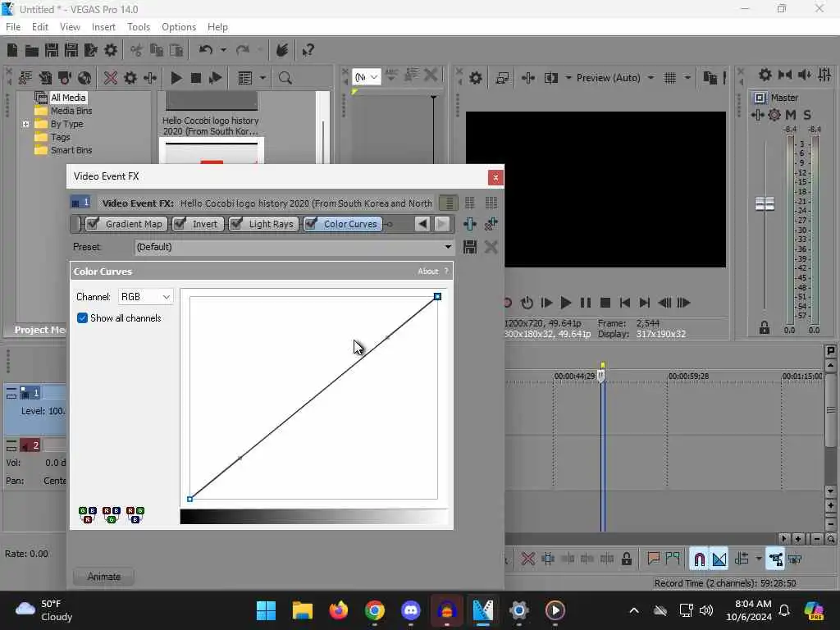
Task: Play the video preview
Action: (565, 304)
